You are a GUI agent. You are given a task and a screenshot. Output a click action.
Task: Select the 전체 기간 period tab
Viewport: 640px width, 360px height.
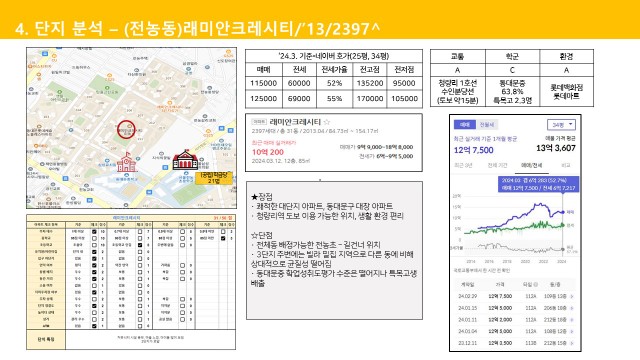click(497, 165)
